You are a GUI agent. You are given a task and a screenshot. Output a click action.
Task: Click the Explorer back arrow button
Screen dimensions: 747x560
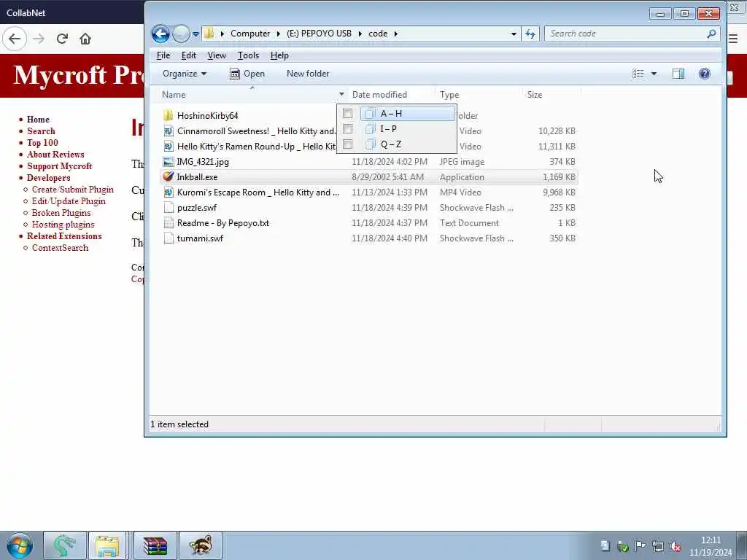pyautogui.click(x=160, y=34)
